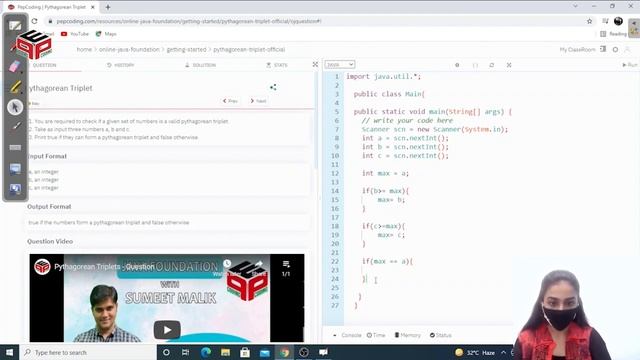Image resolution: width=640 pixels, height=360 pixels.
Task: Switch to the History tab
Action: [120, 65]
